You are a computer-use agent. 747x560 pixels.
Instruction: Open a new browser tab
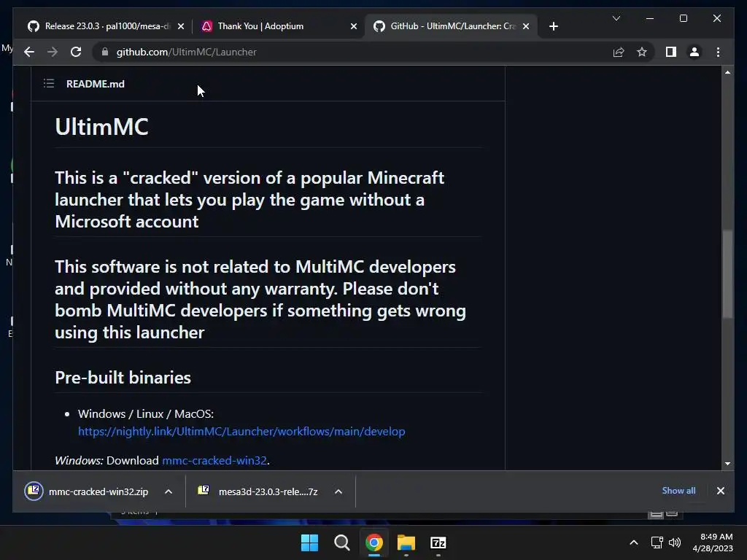(553, 26)
